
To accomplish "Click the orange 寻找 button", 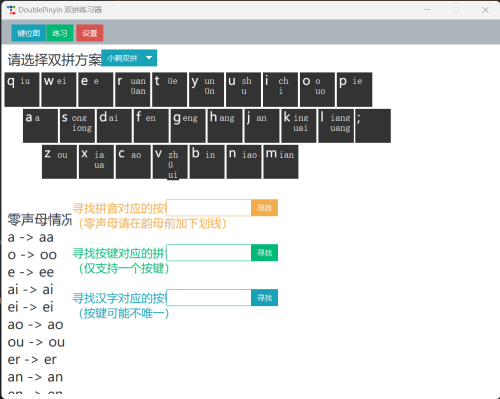I will pos(264,208).
